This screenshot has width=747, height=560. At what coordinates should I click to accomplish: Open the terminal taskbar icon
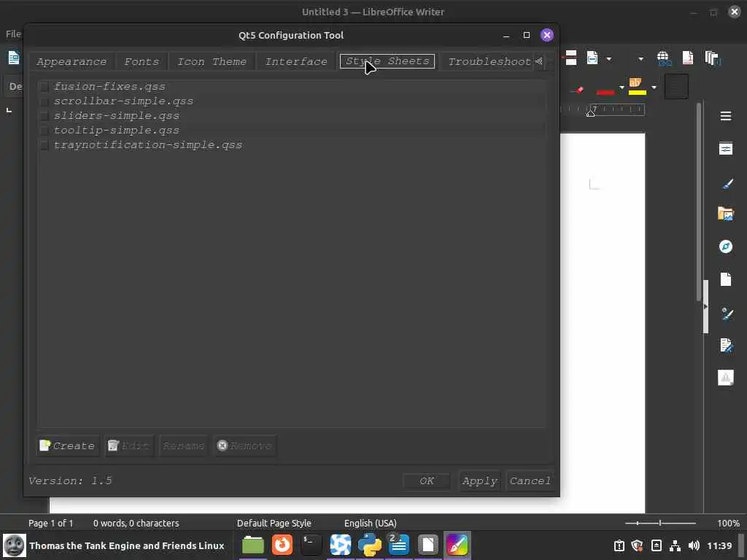[311, 545]
